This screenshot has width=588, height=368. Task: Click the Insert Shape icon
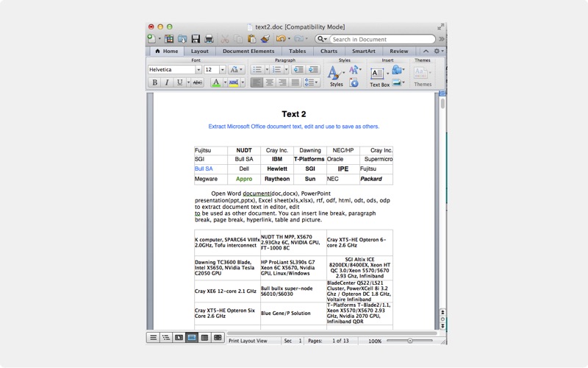(397, 69)
